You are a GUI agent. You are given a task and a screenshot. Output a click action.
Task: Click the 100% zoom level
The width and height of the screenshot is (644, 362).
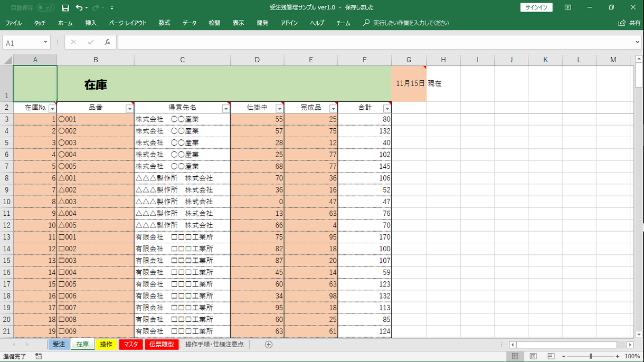[632, 357]
